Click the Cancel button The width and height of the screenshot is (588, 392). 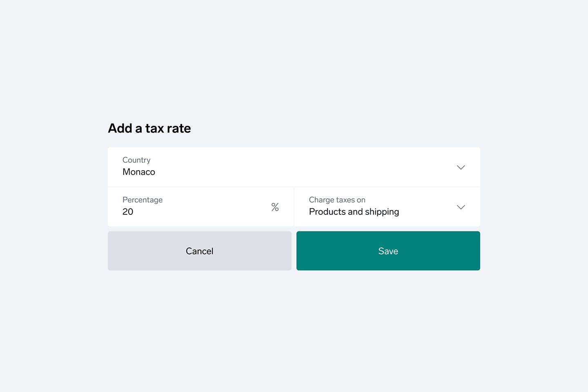coord(200,251)
